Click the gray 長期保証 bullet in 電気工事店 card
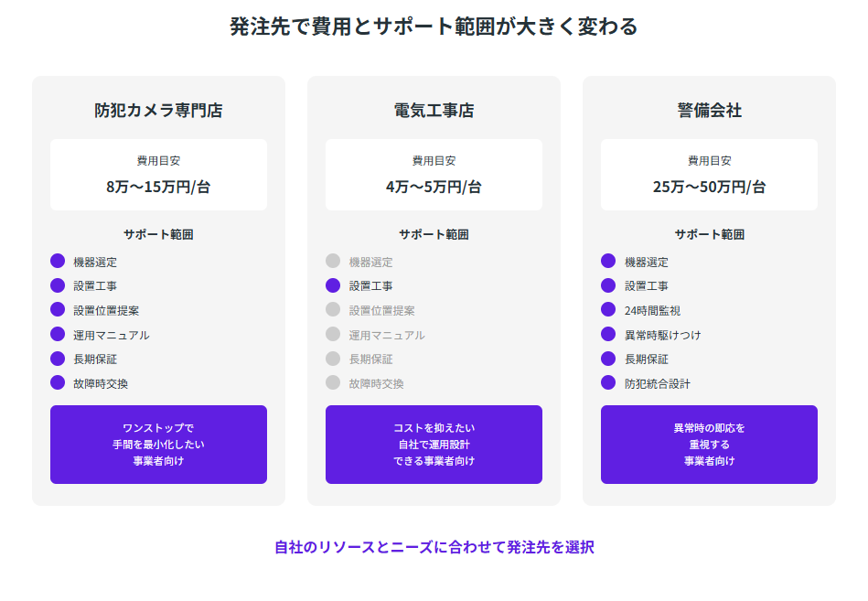 [333, 359]
